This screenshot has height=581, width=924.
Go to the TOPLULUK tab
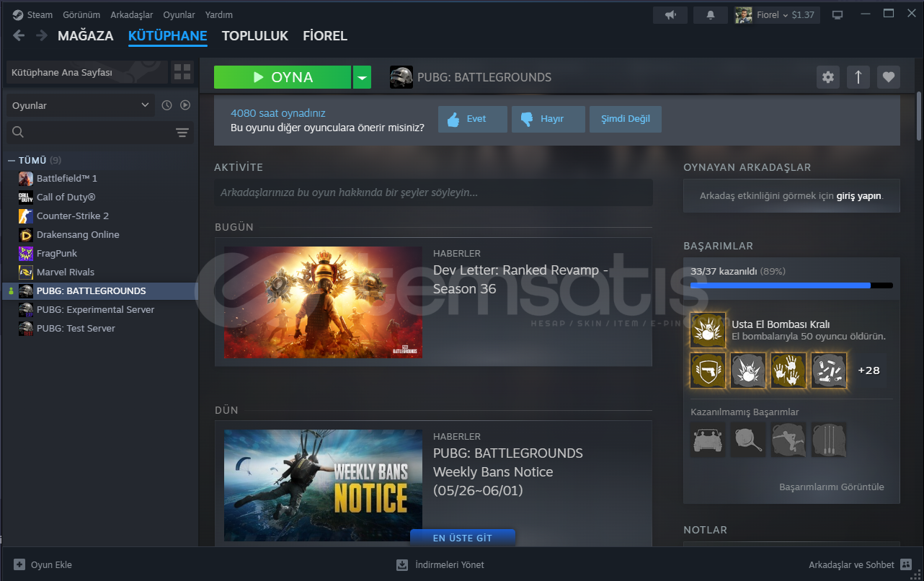255,35
